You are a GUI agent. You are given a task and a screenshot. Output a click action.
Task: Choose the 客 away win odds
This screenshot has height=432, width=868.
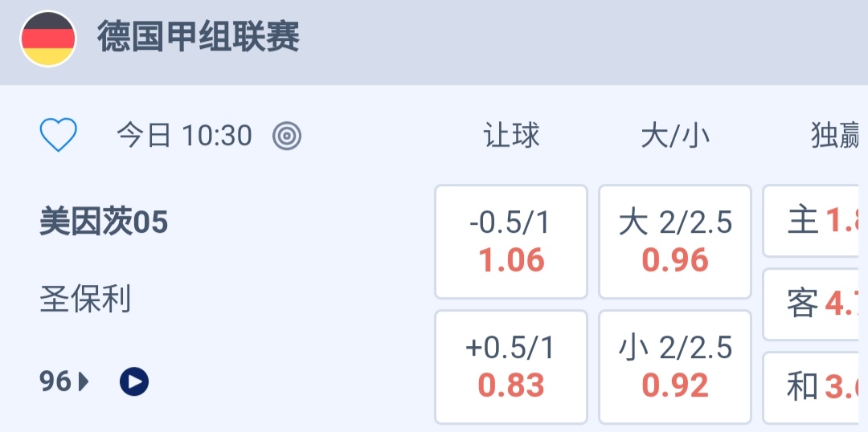pyautogui.click(x=815, y=304)
